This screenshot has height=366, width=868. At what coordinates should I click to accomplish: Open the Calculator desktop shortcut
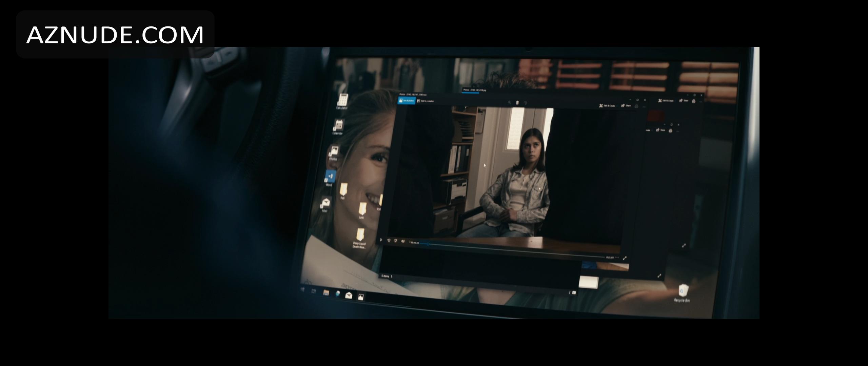pyautogui.click(x=342, y=101)
